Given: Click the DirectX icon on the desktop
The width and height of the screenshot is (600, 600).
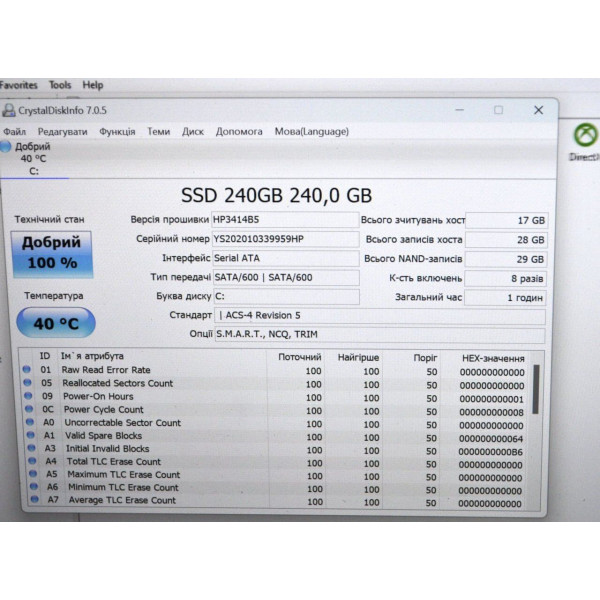Looking at the screenshot, I should [585, 135].
